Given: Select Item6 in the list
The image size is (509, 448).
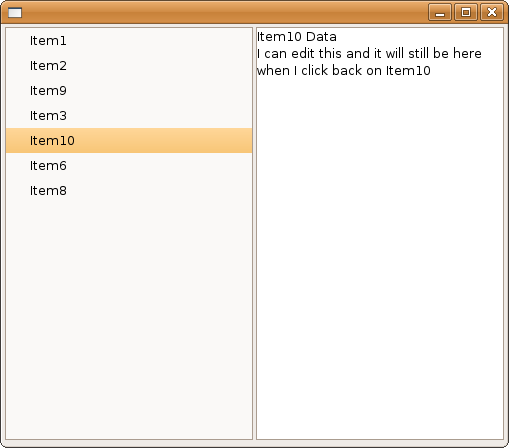Looking at the screenshot, I should click(x=129, y=166).
